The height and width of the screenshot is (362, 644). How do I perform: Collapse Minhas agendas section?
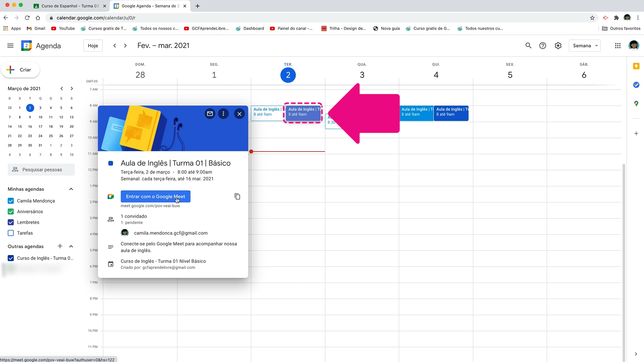pyautogui.click(x=71, y=189)
